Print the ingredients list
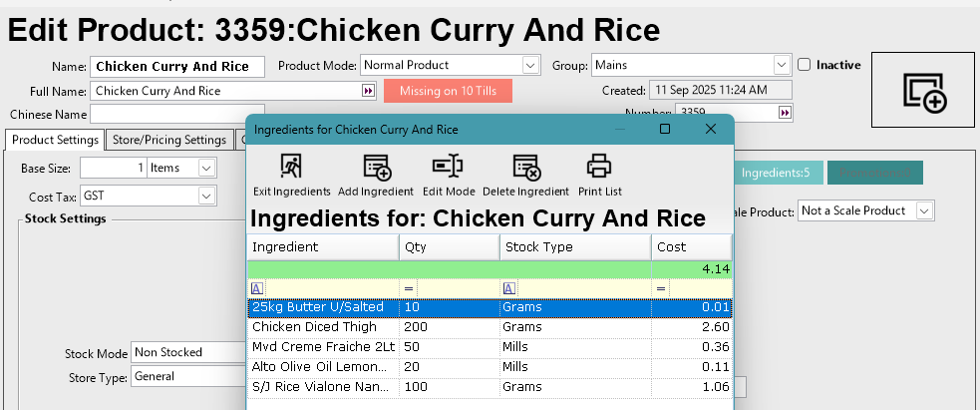Viewport: 980px width, 410px height. pos(599,167)
